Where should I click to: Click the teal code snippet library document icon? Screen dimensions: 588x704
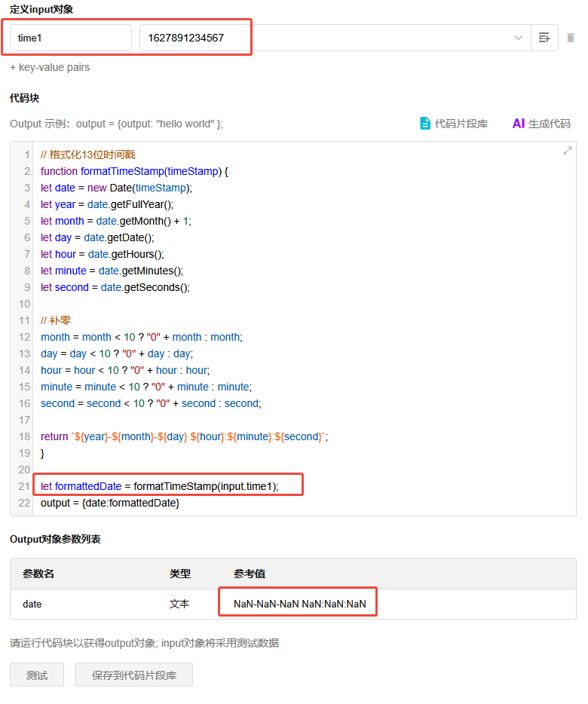click(425, 124)
